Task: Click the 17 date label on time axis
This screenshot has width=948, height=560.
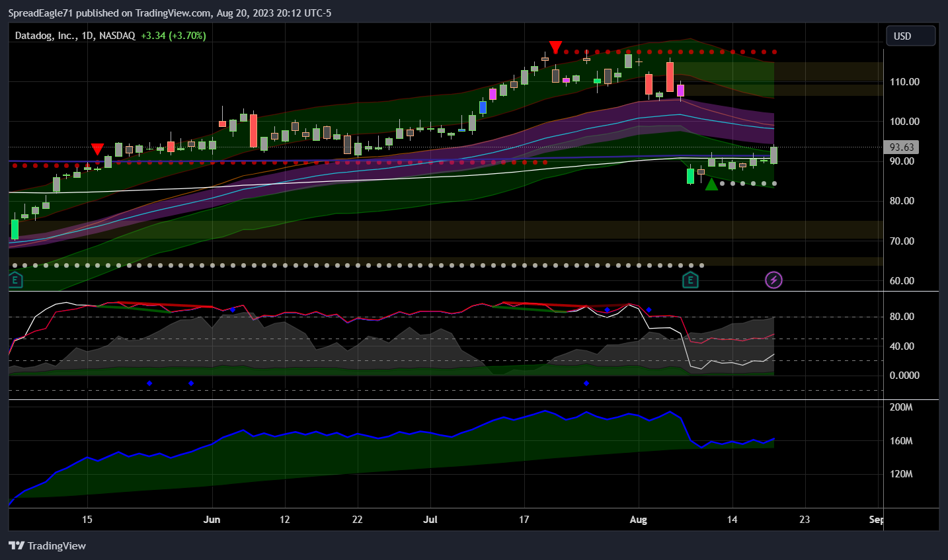Action: click(x=524, y=520)
